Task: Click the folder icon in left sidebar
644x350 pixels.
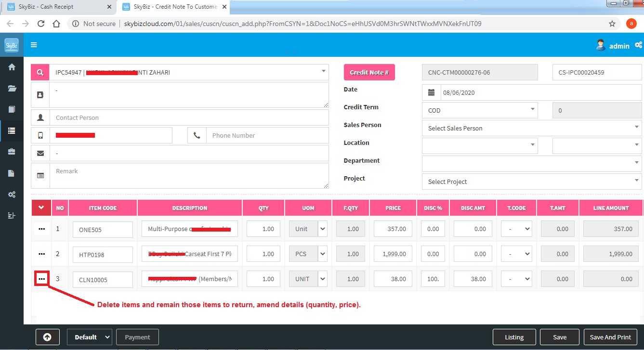Action: coord(12,89)
